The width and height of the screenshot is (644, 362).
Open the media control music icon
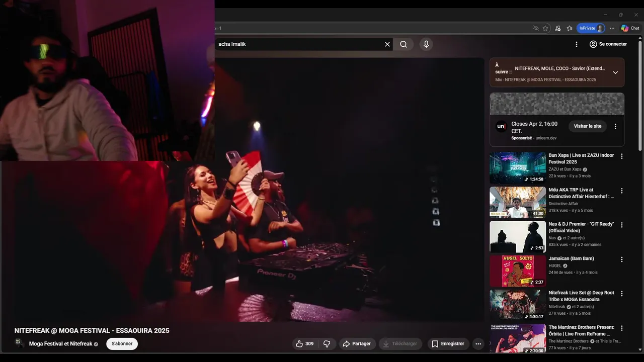click(x=557, y=28)
